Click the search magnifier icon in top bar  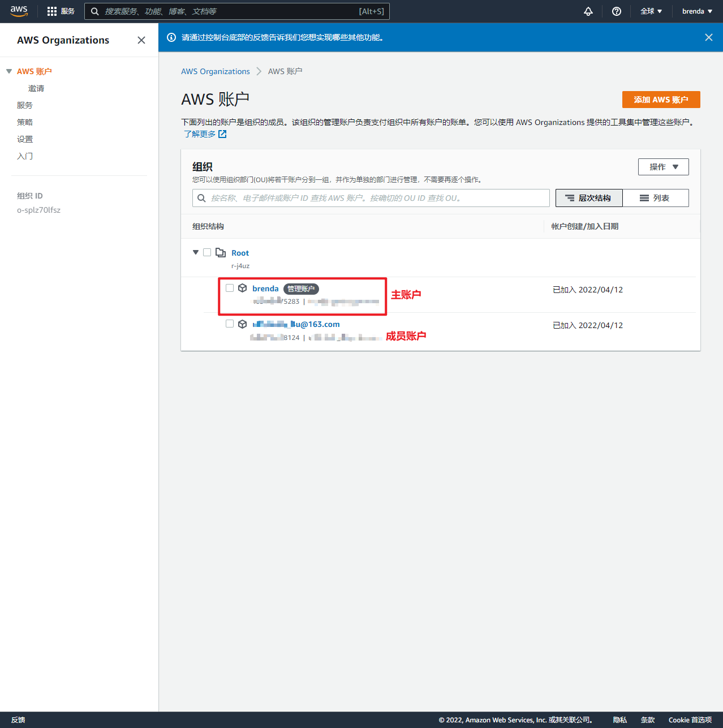tap(95, 11)
